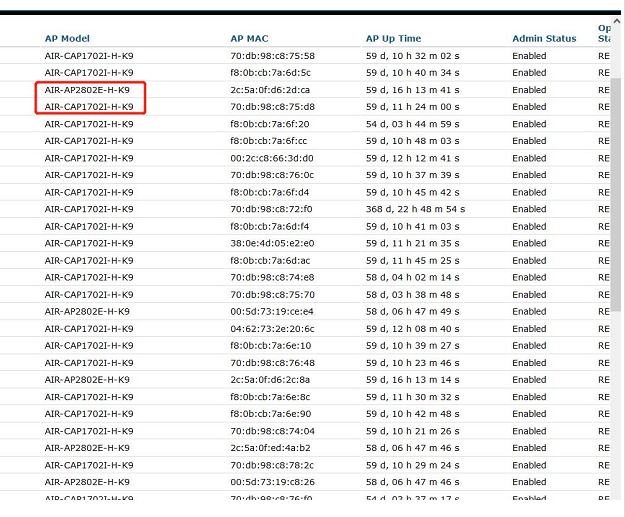Select MAC address 70:db:98:c8:75:70
Screen dimensions: 625x517
pos(273,295)
